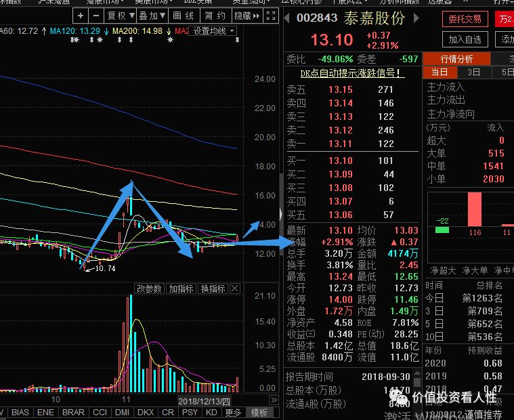
Task: Open the 资金流向 menu
Action: pyautogui.click(x=251, y=2)
